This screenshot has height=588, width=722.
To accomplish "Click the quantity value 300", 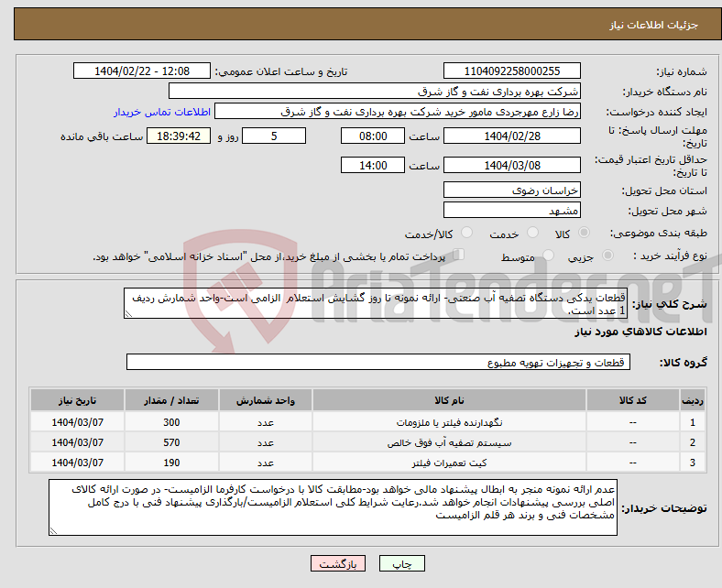I will 171,422.
